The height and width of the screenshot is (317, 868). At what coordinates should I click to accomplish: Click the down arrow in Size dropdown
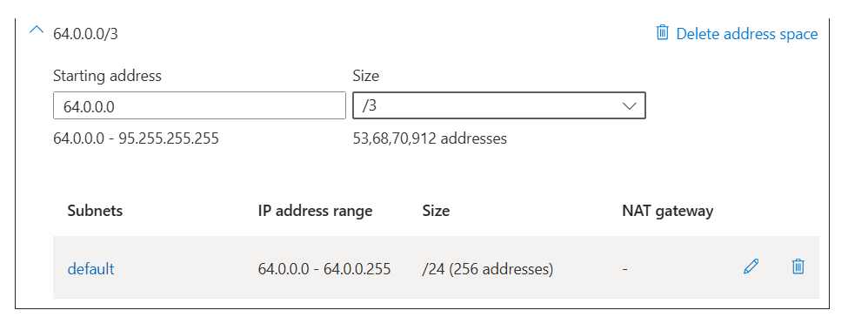tap(630, 106)
